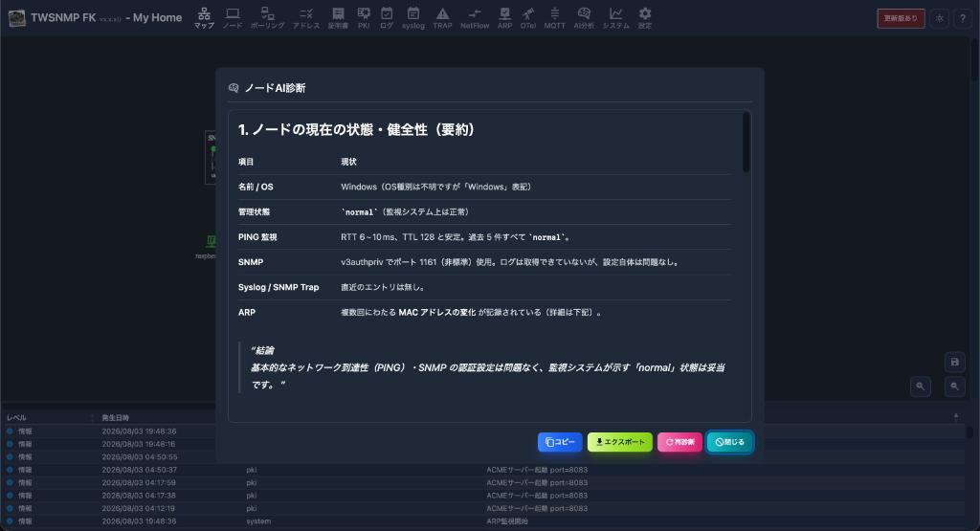Open the NetFlow page
The image size is (980, 531).
click(475, 17)
